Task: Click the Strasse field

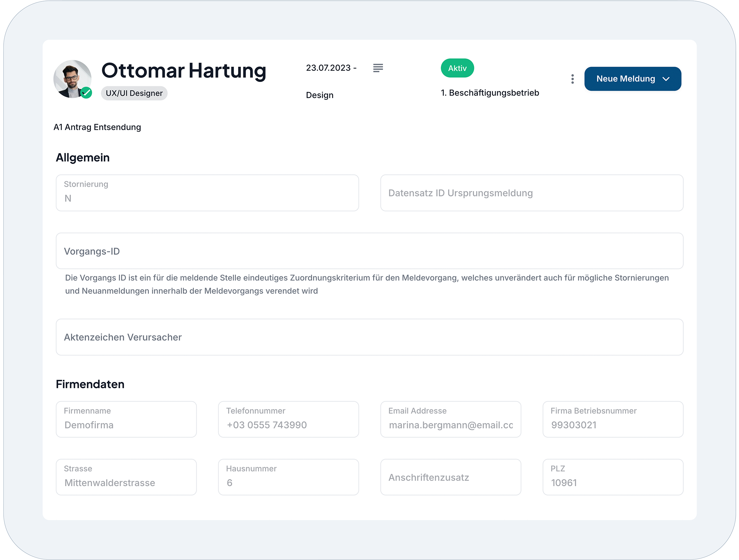Action: pyautogui.click(x=126, y=477)
